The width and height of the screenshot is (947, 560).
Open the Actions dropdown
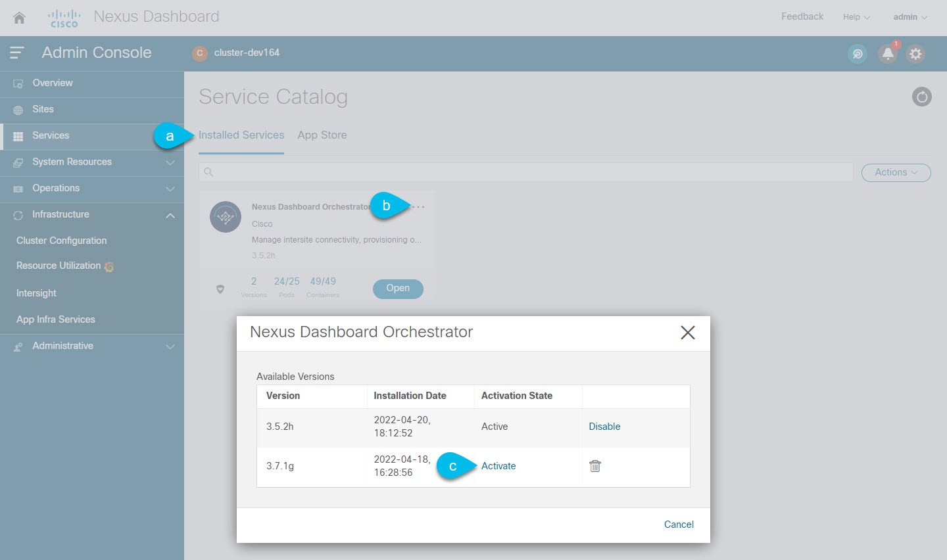896,172
